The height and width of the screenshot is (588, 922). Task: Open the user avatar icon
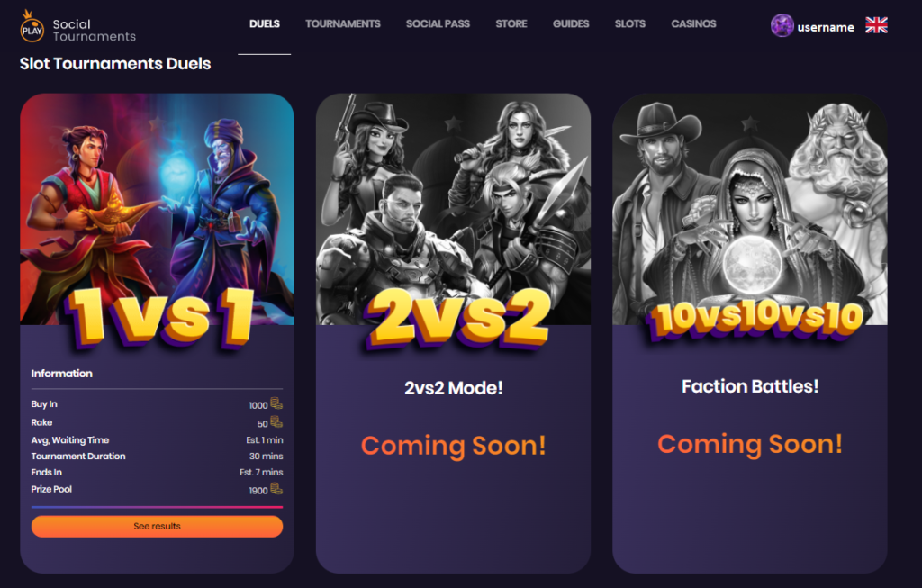pos(782,25)
